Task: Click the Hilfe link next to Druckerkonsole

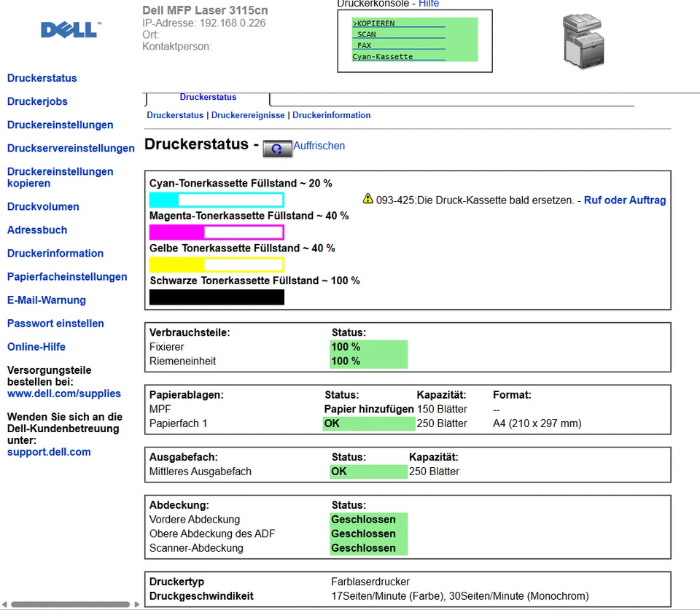Action: pyautogui.click(x=429, y=4)
